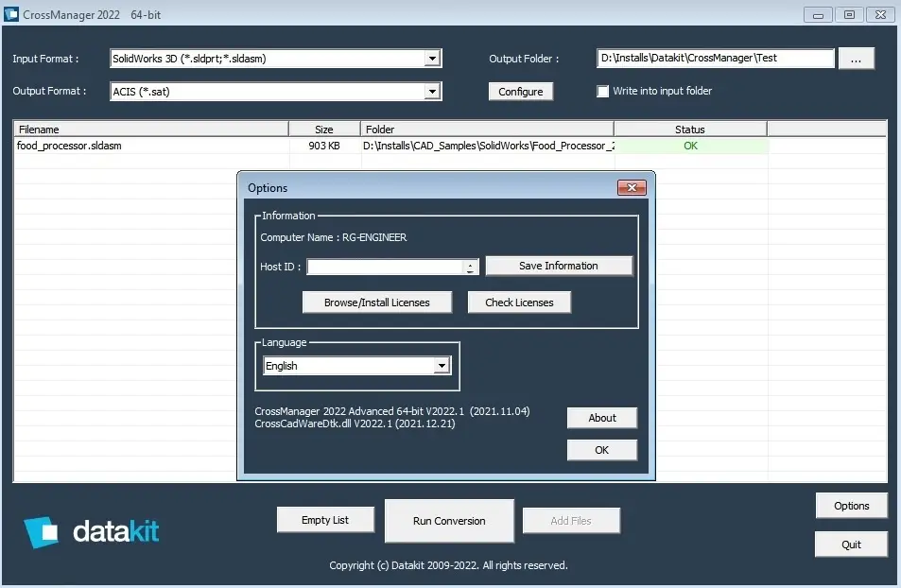Screen dimensions: 901x588
Task: Expand the Language dropdown showing English
Action: click(441, 366)
